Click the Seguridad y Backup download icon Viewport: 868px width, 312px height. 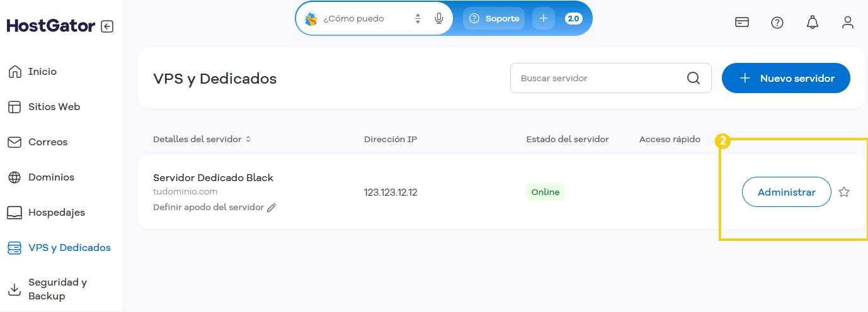coord(14,289)
